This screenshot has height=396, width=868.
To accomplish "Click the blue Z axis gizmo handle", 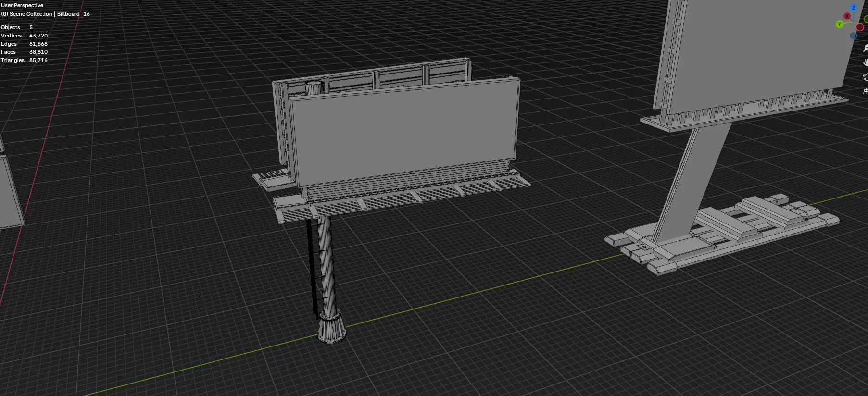I will 854,8.
